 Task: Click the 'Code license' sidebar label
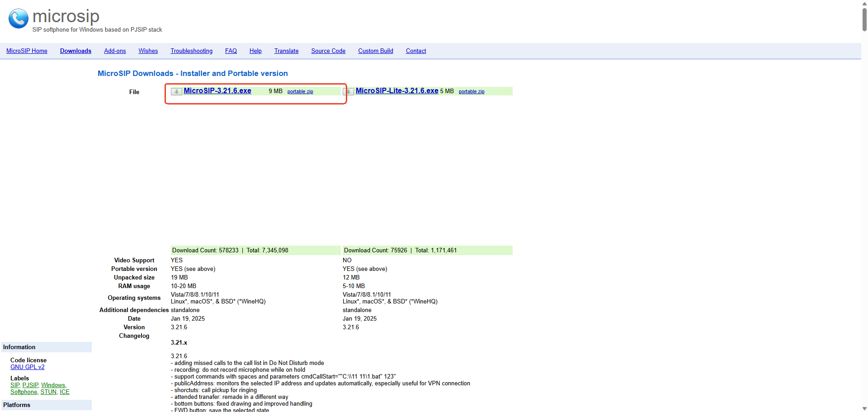click(28, 360)
